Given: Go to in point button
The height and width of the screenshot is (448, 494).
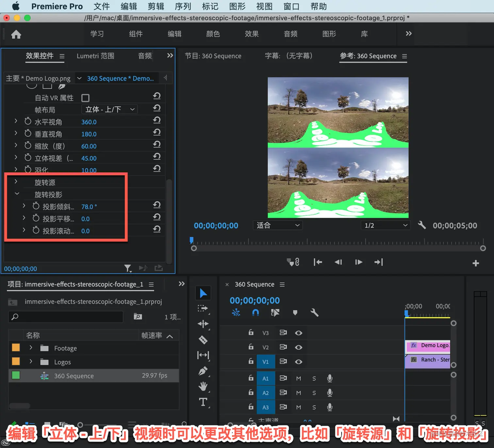Looking at the screenshot, I should point(318,262).
